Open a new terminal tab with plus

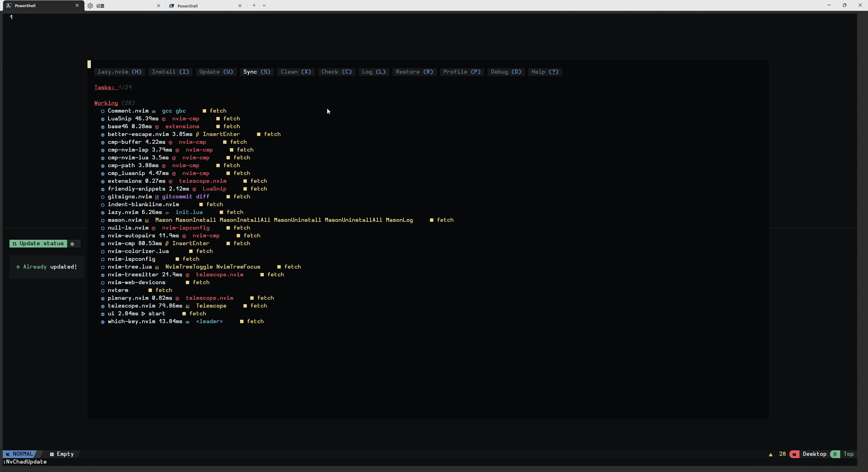(x=254, y=5)
